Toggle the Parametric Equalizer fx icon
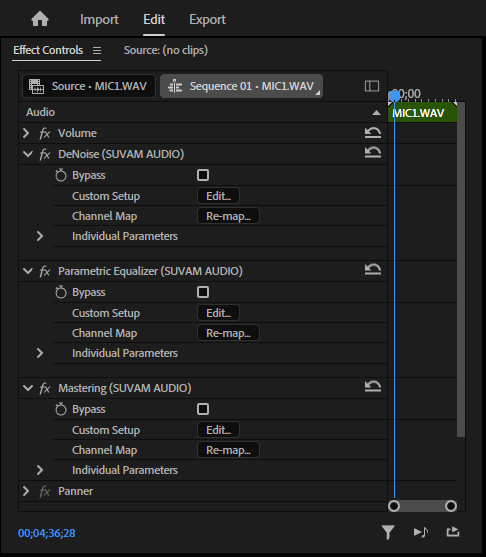Screen dimensions: 486x557 tap(45, 271)
